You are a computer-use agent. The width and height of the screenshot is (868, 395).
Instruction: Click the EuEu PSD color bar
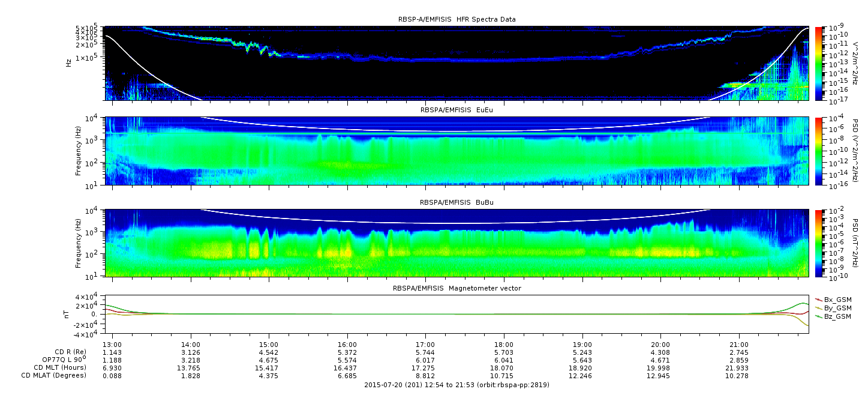point(819,151)
